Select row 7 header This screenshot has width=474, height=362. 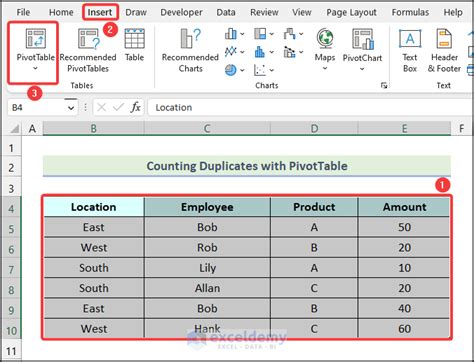tap(11, 269)
